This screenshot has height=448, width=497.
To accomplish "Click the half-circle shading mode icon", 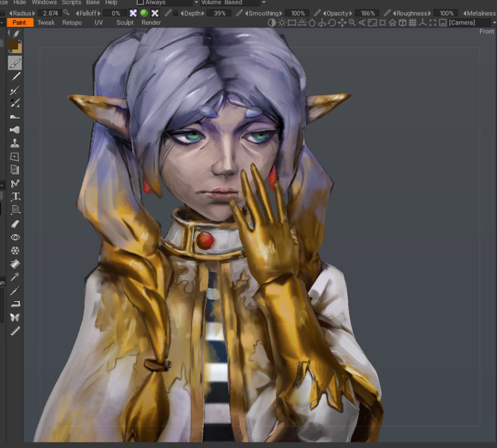I will pyautogui.click(x=272, y=23).
